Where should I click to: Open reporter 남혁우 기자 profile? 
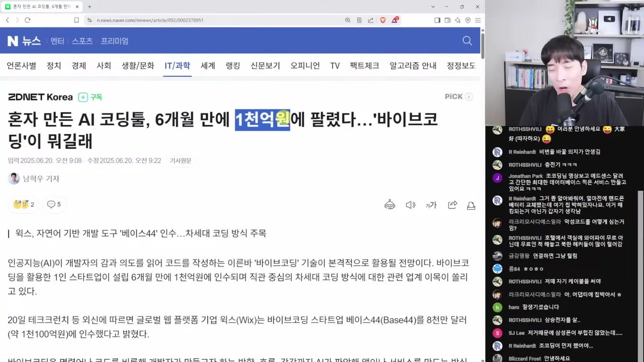point(34,179)
